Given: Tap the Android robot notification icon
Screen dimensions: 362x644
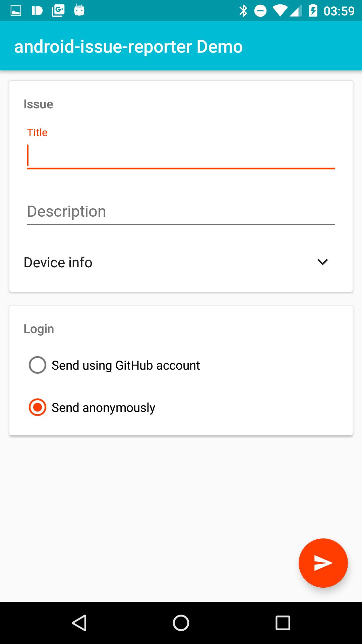Looking at the screenshot, I should pos(79,10).
